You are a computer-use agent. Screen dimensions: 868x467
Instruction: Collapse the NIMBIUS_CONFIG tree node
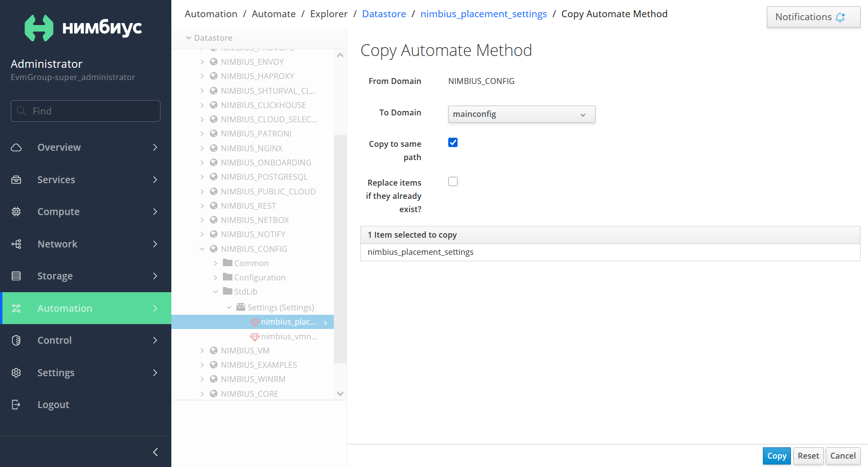[202, 249]
